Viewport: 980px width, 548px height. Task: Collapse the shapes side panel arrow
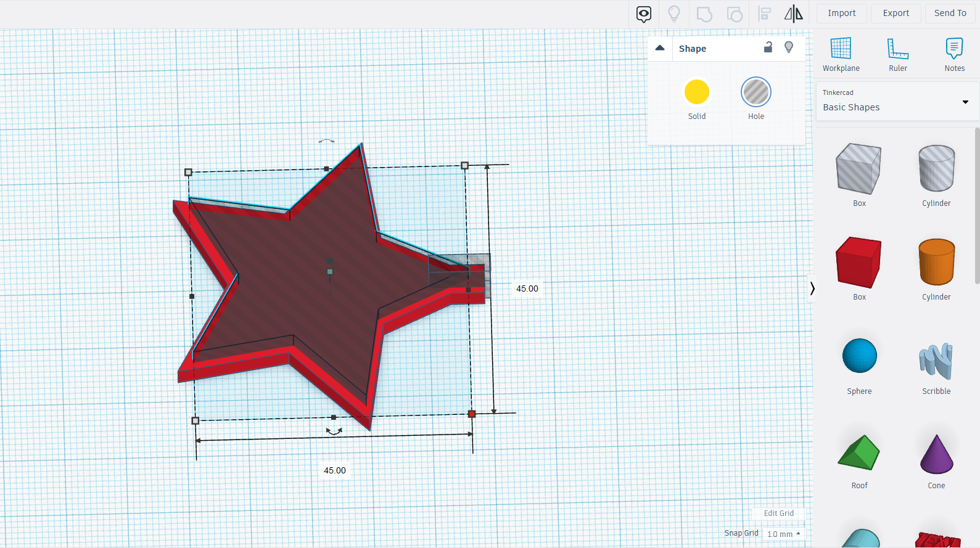click(x=812, y=288)
